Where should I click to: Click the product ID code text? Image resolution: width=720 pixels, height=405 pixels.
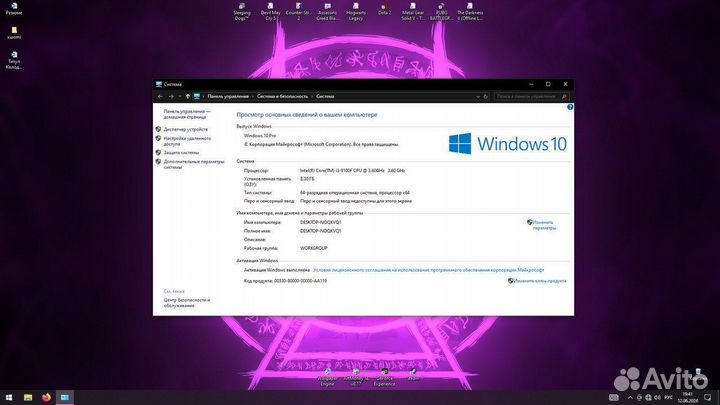click(285, 281)
